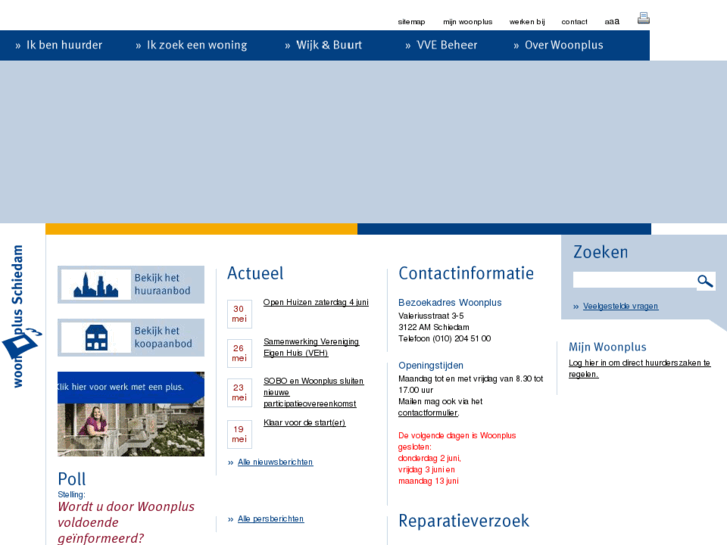The width and height of the screenshot is (727, 545).
Task: Click 'Telefoon (010) 204 51 00' text
Action: tap(444, 339)
